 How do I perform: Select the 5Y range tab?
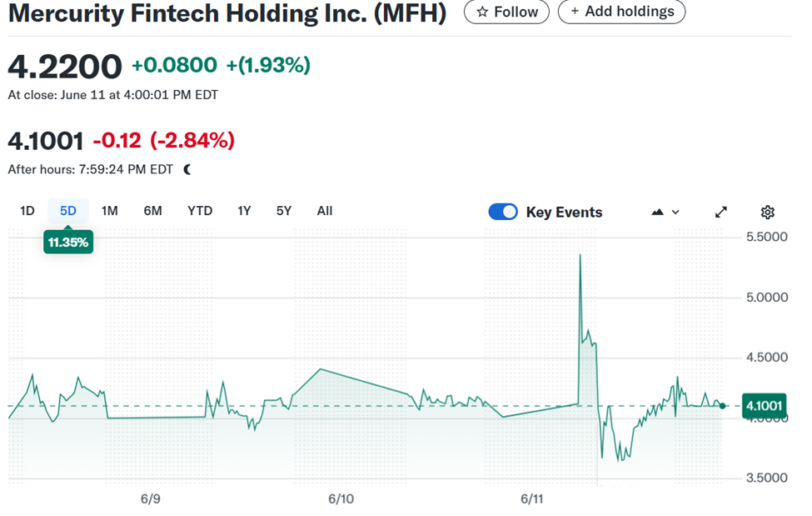click(x=284, y=211)
